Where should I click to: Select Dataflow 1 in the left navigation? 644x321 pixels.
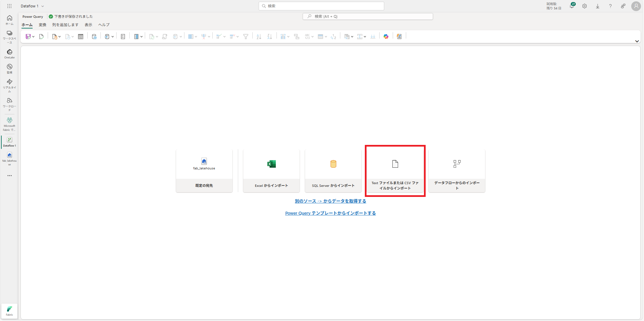point(9,142)
